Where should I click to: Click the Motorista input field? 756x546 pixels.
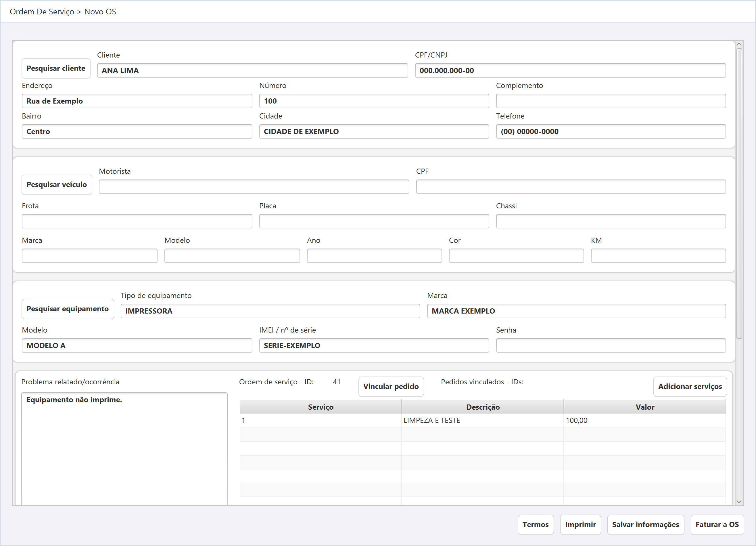coord(254,186)
